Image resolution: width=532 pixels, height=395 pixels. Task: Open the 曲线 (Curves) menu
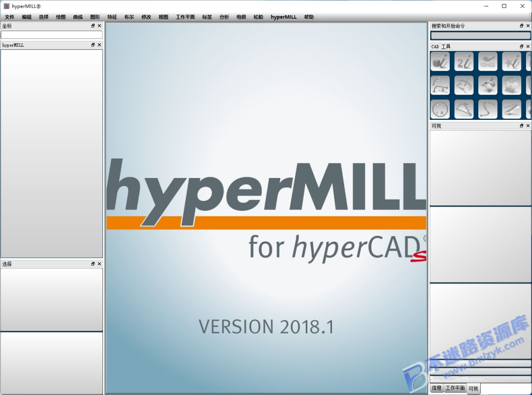78,17
